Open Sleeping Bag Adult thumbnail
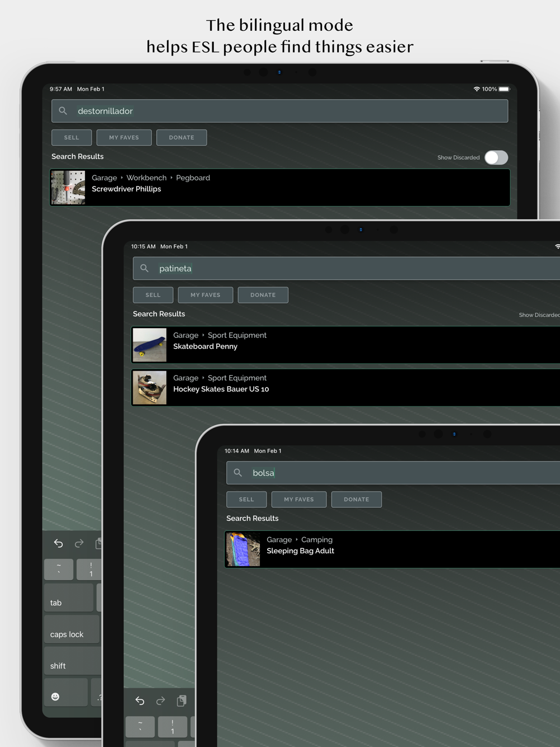Screen dimensions: 560x747 click(x=243, y=549)
